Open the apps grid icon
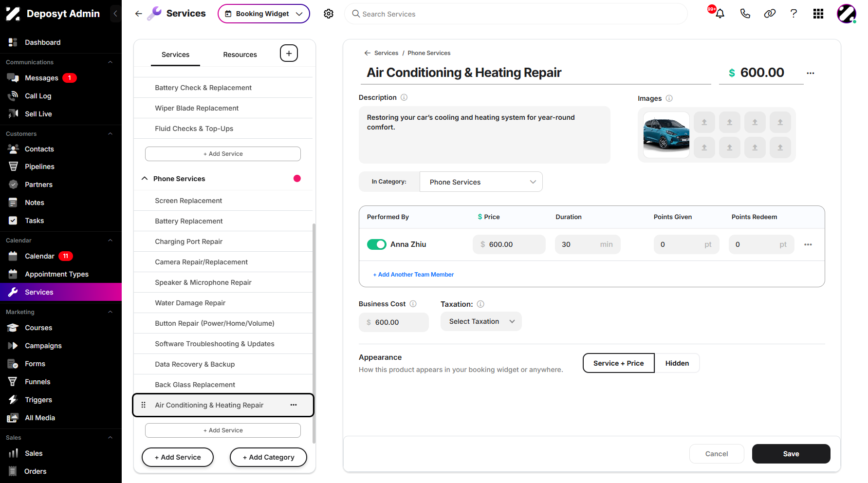The width and height of the screenshot is (868, 483). pyautogui.click(x=818, y=14)
